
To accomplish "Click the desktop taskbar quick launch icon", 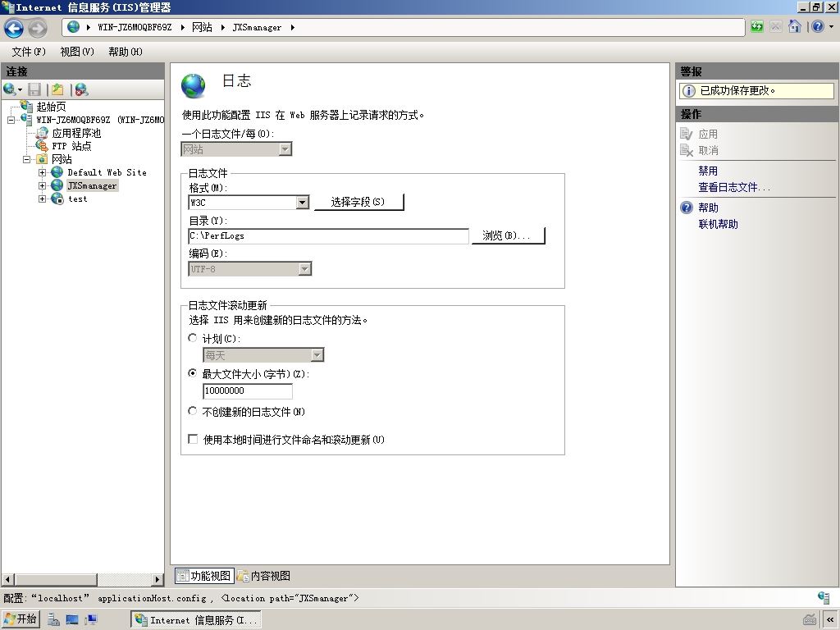I will pyautogui.click(x=72, y=620).
